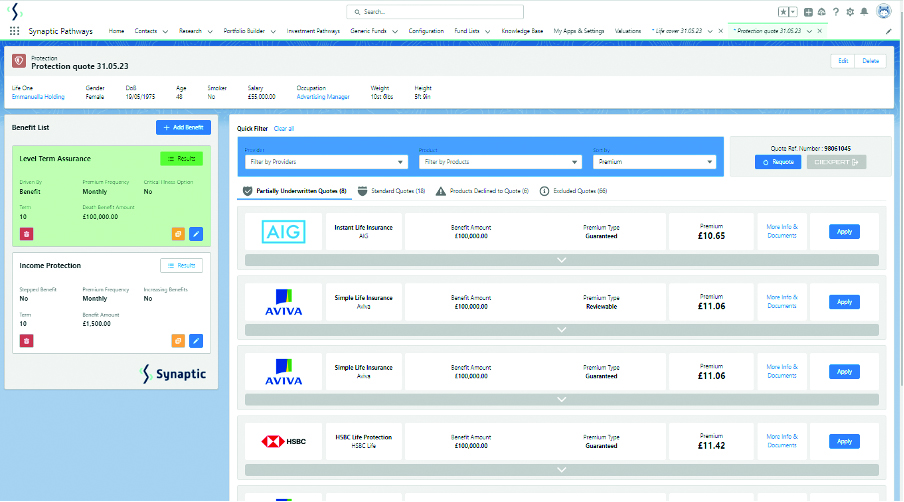Open Advertising Manager occupation link
Viewport: 904px width, 502px height.
[323, 97]
